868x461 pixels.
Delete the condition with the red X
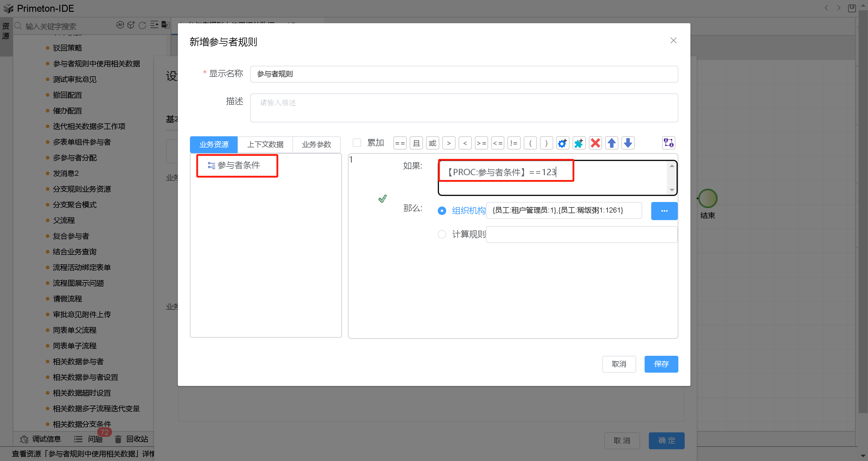(595, 143)
